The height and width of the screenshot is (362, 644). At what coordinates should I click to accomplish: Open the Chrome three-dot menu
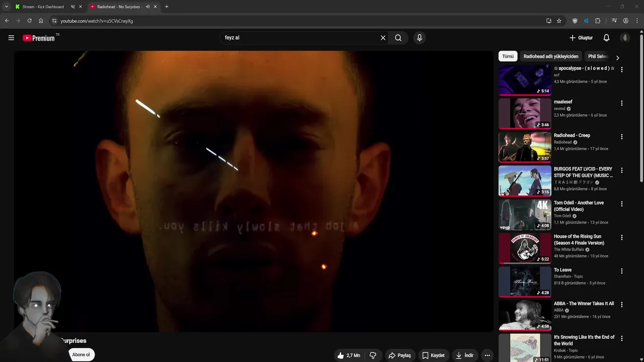click(637, 21)
